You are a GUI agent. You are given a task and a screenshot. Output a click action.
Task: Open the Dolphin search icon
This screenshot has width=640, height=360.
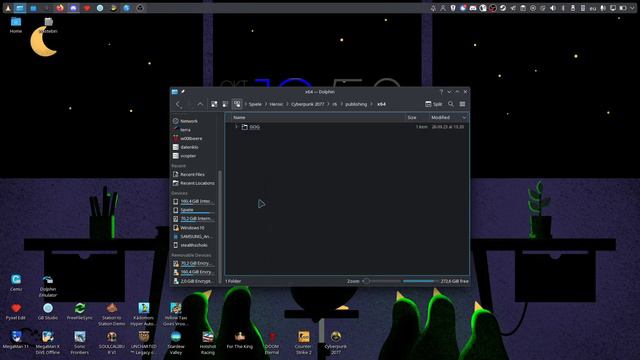(x=451, y=104)
